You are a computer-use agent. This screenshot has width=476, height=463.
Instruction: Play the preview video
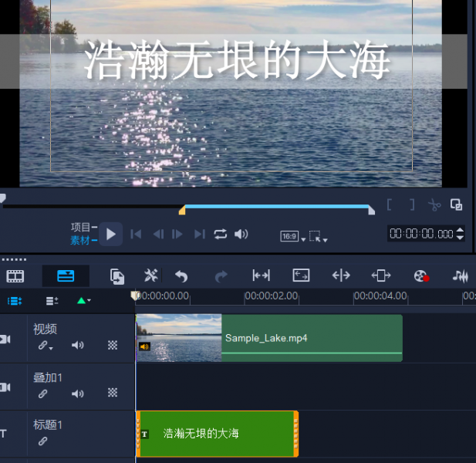click(x=111, y=234)
